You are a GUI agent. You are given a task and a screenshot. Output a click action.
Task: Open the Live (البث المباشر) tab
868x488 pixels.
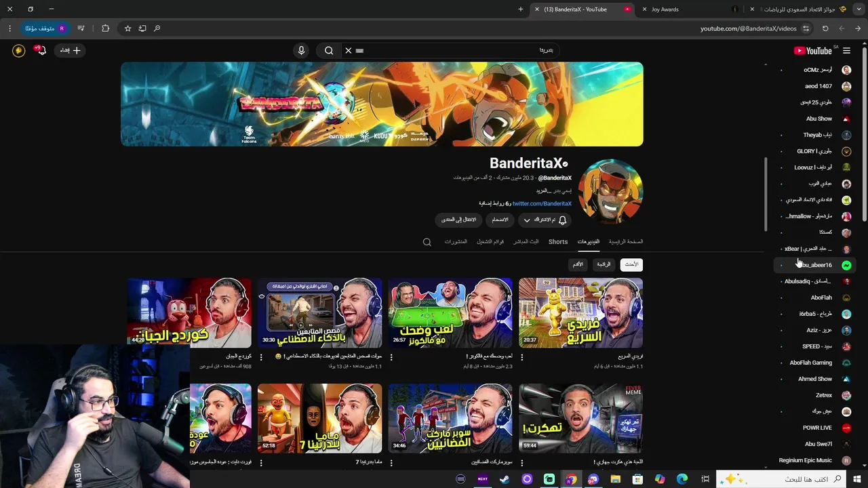click(526, 241)
